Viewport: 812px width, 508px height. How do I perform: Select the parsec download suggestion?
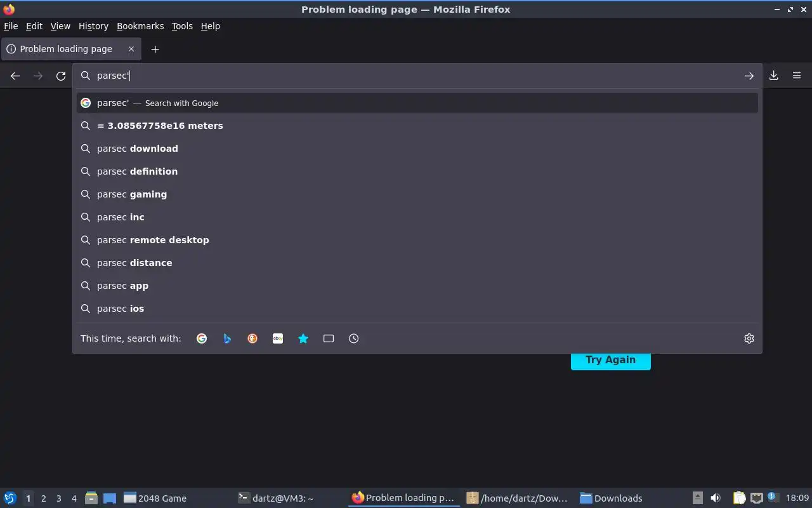[x=417, y=149]
